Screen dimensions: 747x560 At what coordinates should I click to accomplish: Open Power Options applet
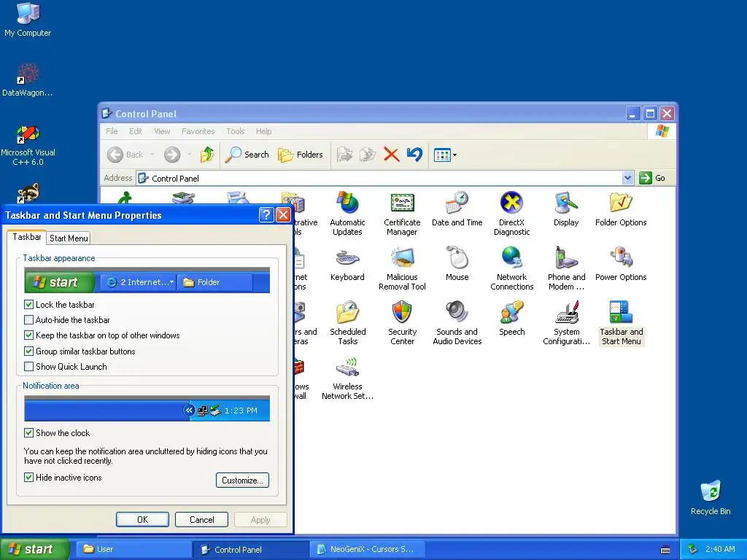click(x=621, y=264)
